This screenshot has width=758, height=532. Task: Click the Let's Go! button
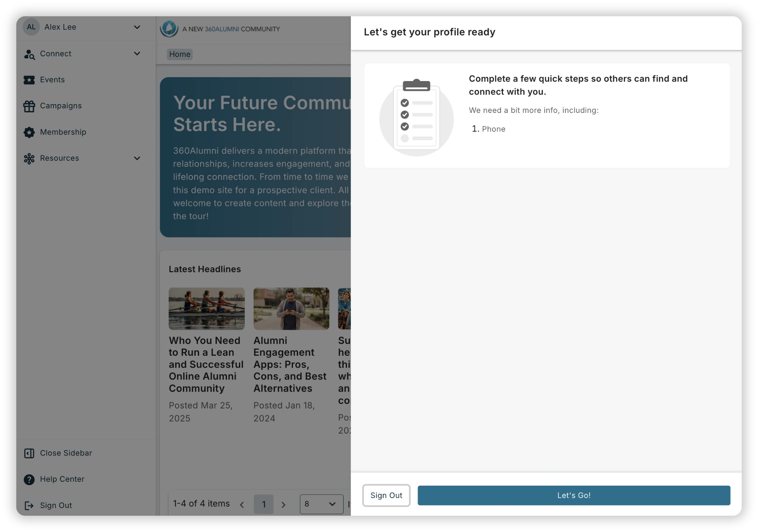tap(574, 495)
